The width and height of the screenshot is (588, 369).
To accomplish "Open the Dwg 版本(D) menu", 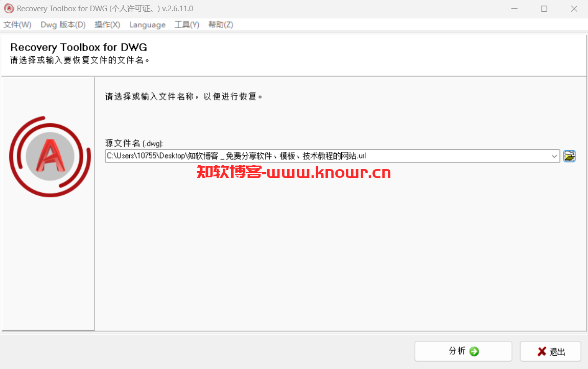I will pos(63,25).
